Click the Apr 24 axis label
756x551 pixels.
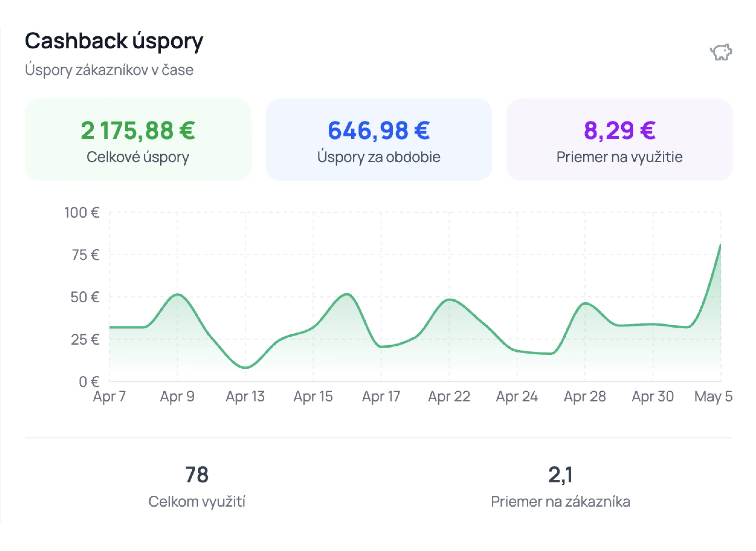tap(517, 397)
